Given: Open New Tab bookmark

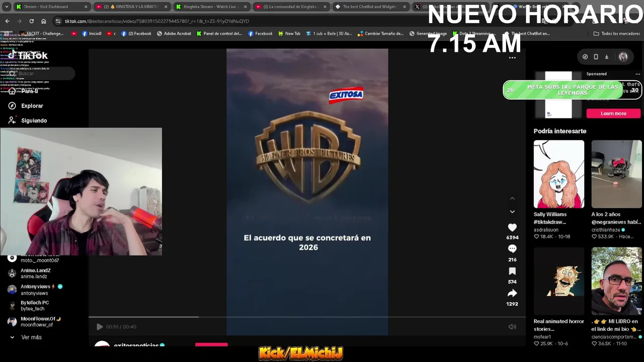Looking at the screenshot, I should coord(289,34).
